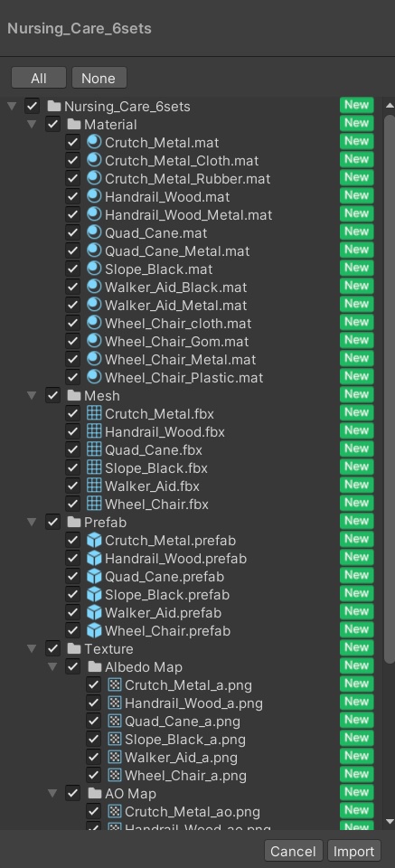
Task: Click the vertical scrollbar thumb
Action: [x=390, y=388]
